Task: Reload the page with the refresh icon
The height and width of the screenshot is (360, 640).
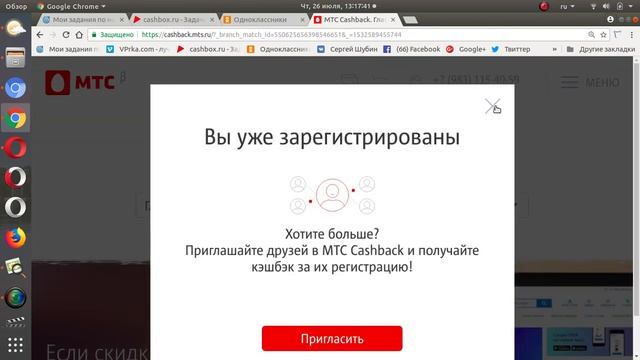Action: [x=66, y=35]
